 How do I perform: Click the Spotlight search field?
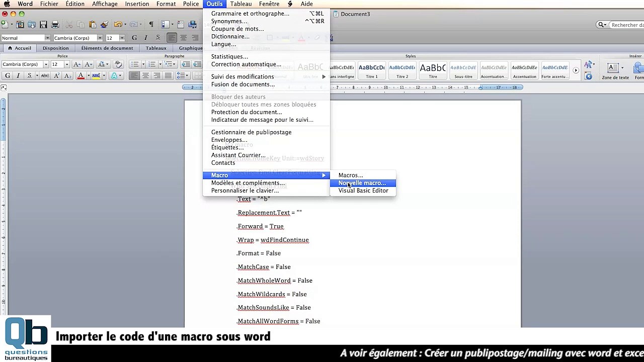tap(626, 25)
